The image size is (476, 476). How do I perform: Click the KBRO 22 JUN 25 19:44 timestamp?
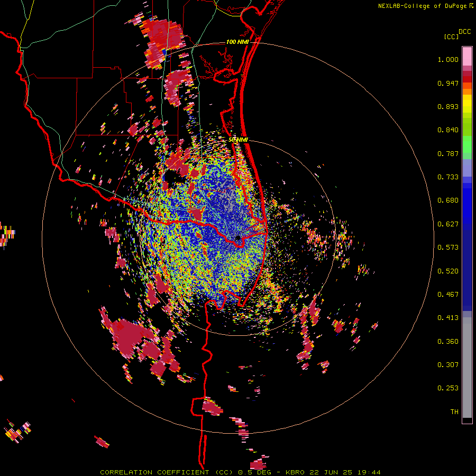[x=333, y=472]
